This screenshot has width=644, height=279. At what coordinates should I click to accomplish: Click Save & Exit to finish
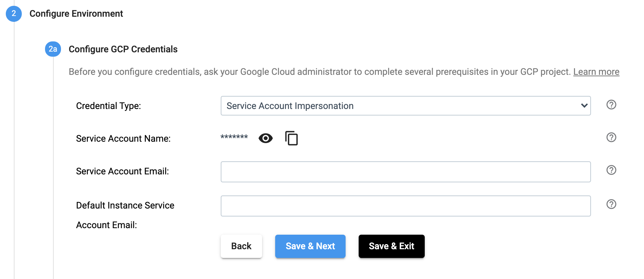click(x=391, y=246)
